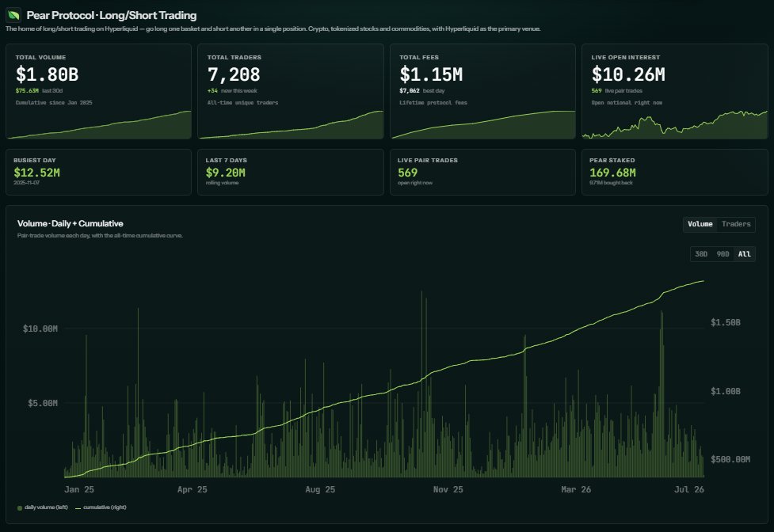Open the Total Traders 7,208 card
774x532 pixels.
[290, 91]
